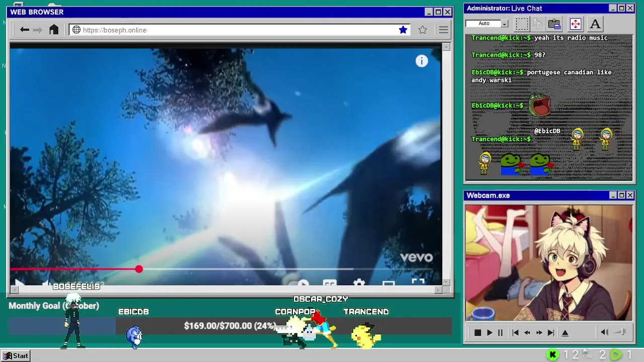Open the browser hamburger menu
This screenshot has height=362, width=644.
(443, 30)
